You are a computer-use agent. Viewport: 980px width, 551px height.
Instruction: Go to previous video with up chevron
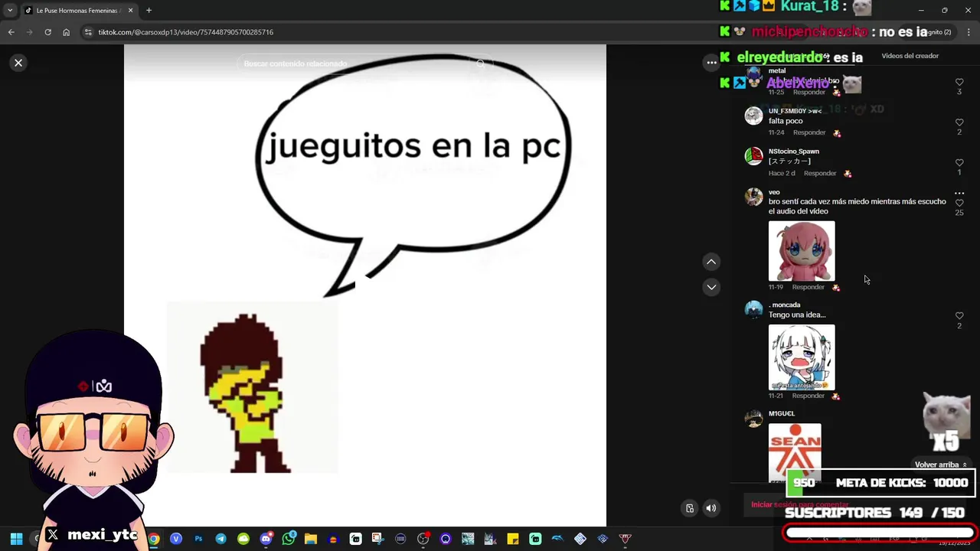(711, 262)
